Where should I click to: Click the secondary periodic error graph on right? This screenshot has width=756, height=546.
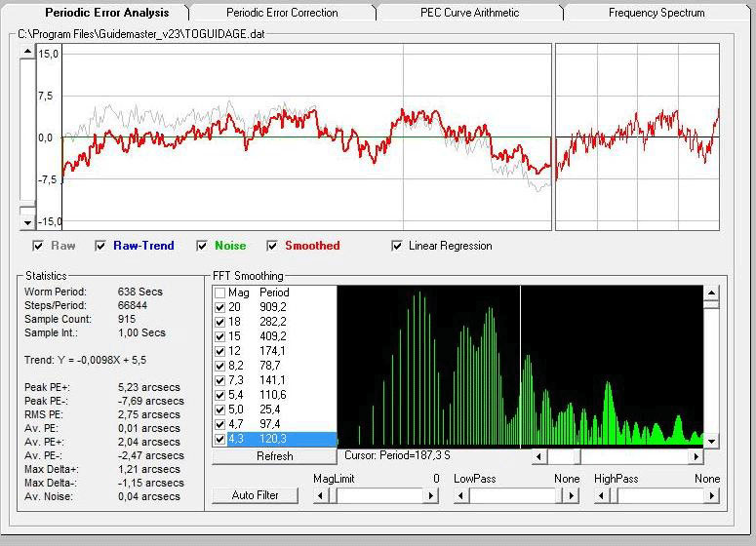pyautogui.click(x=637, y=136)
